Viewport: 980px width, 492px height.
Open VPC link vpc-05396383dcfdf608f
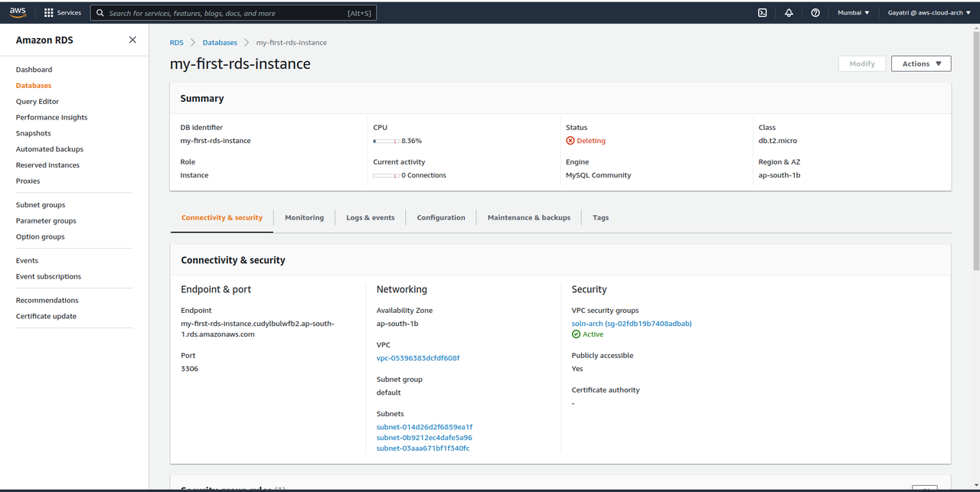pos(418,358)
